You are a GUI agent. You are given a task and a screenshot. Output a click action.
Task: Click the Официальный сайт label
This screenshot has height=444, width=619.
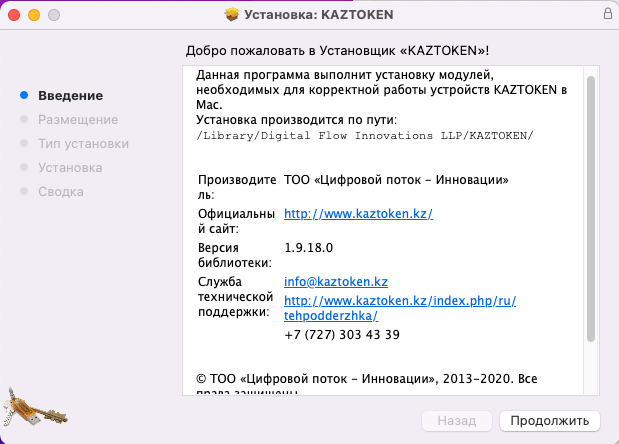click(x=236, y=221)
